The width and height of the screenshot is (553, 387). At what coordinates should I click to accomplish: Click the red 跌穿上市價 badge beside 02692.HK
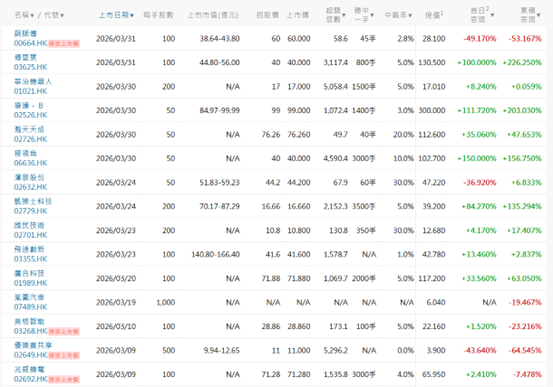(x=64, y=380)
